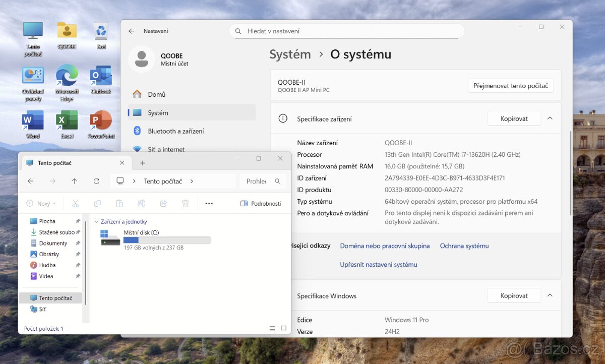Switch to large thumbnails view icon
605x364 pixels.
[283, 328]
